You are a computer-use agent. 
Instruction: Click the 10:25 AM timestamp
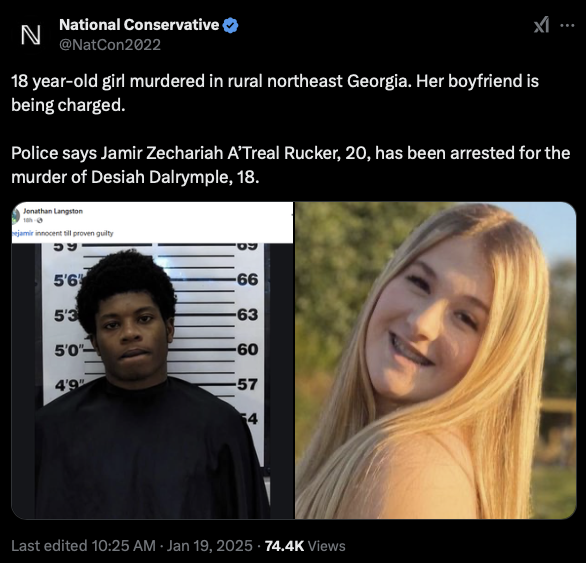123,546
